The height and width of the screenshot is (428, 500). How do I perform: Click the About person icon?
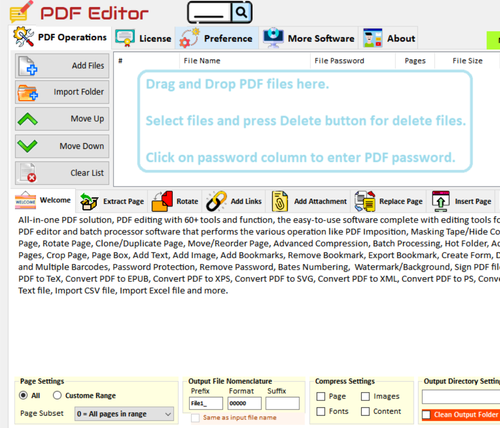(x=372, y=38)
